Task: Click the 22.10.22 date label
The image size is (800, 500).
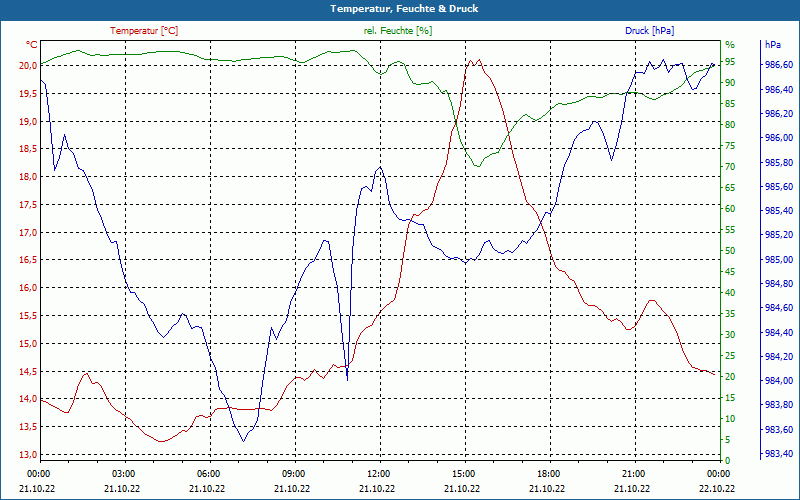Action: click(717, 488)
